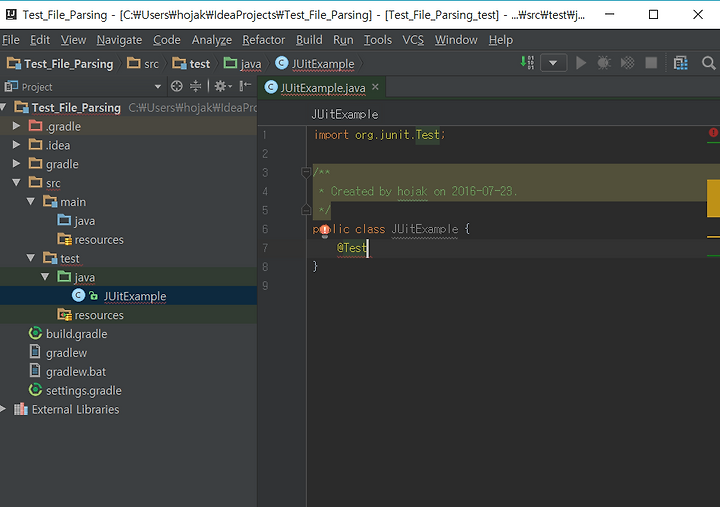Expand External Libraries node
This screenshot has height=507, width=720.
point(3,409)
